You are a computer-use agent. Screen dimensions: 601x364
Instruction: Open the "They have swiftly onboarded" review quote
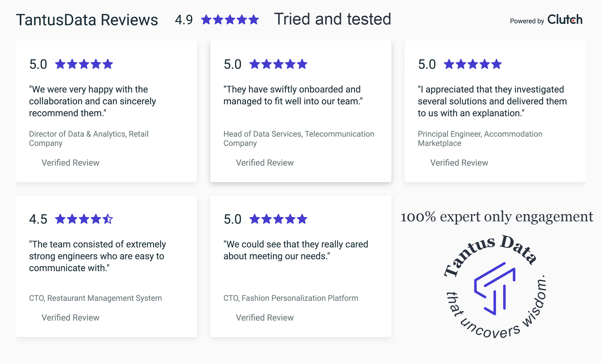293,95
